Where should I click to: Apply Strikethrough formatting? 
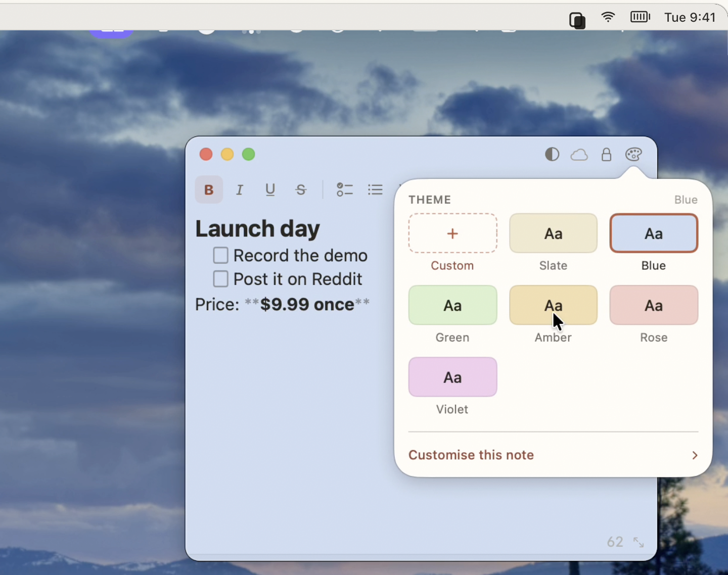(301, 189)
